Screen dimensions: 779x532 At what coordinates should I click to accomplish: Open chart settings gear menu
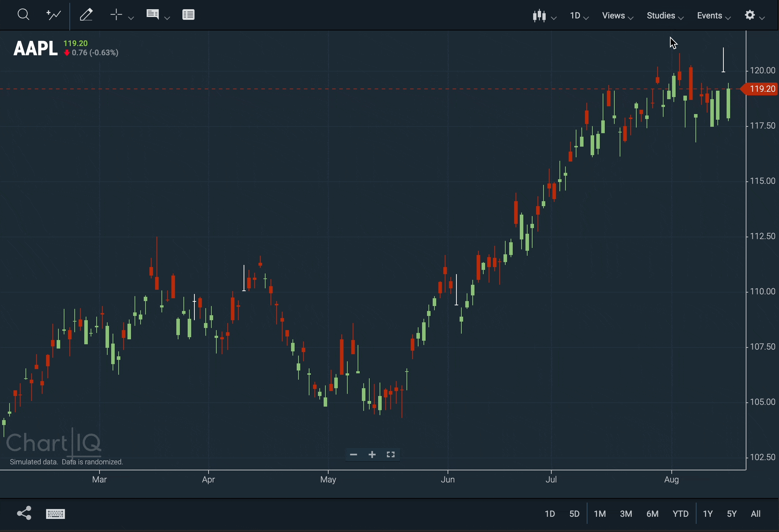pyautogui.click(x=755, y=16)
